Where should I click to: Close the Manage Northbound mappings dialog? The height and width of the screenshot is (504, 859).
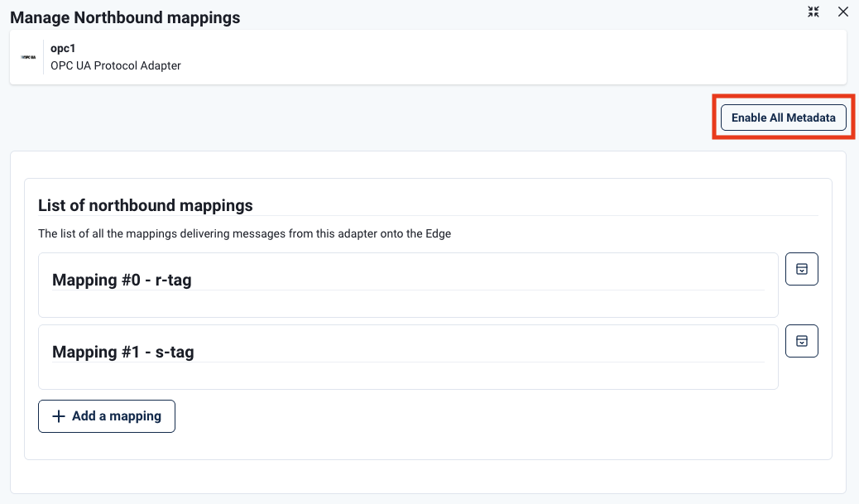(842, 12)
